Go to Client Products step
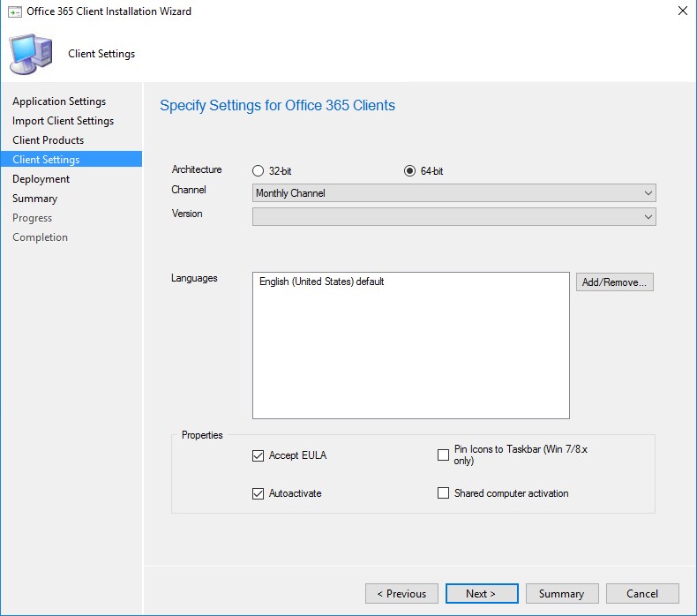 48,140
